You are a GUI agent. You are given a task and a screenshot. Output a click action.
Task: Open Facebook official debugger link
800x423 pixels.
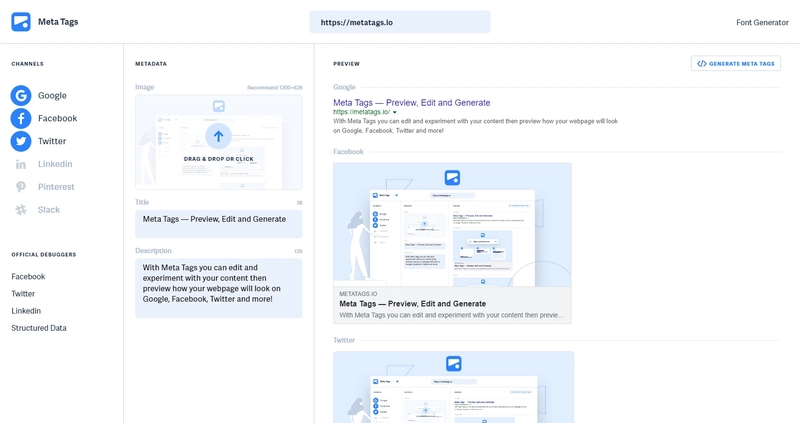pyautogui.click(x=28, y=277)
